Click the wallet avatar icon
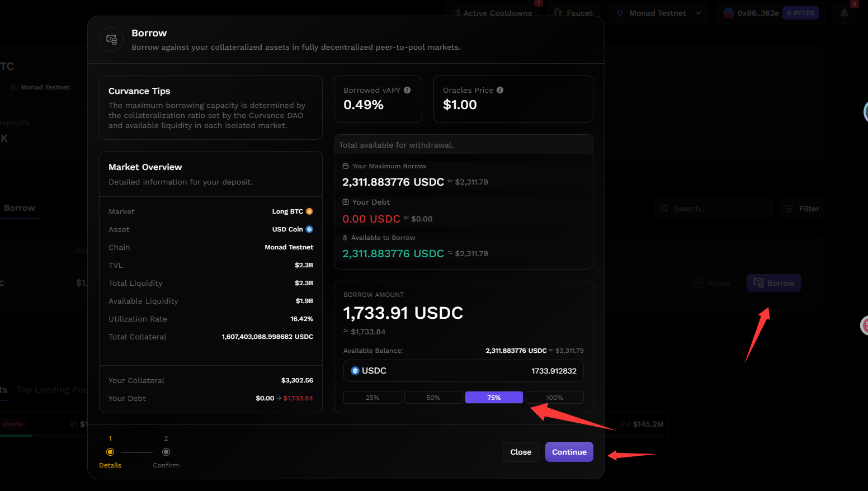Viewport: 868px width, 491px height. click(x=729, y=13)
